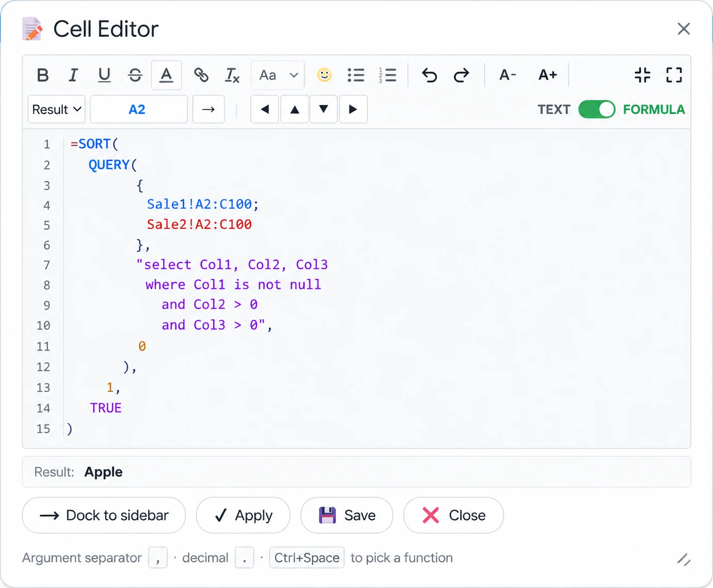Insert a numbered list
Screen dimensions: 713x588
click(387, 75)
